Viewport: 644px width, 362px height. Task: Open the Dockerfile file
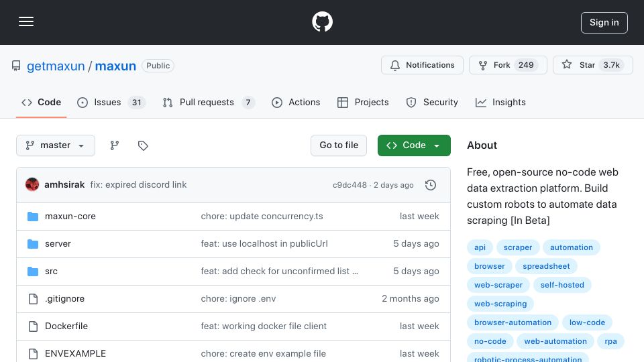[66, 326]
